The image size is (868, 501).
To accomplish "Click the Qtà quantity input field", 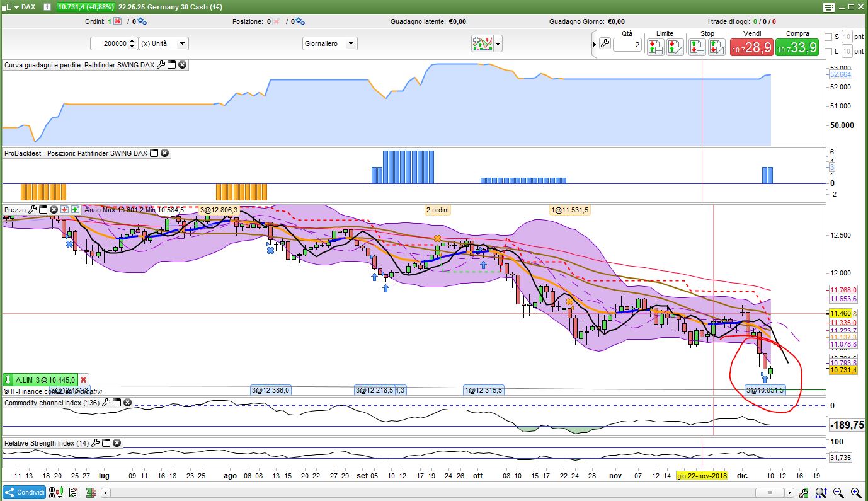I will click(x=627, y=45).
